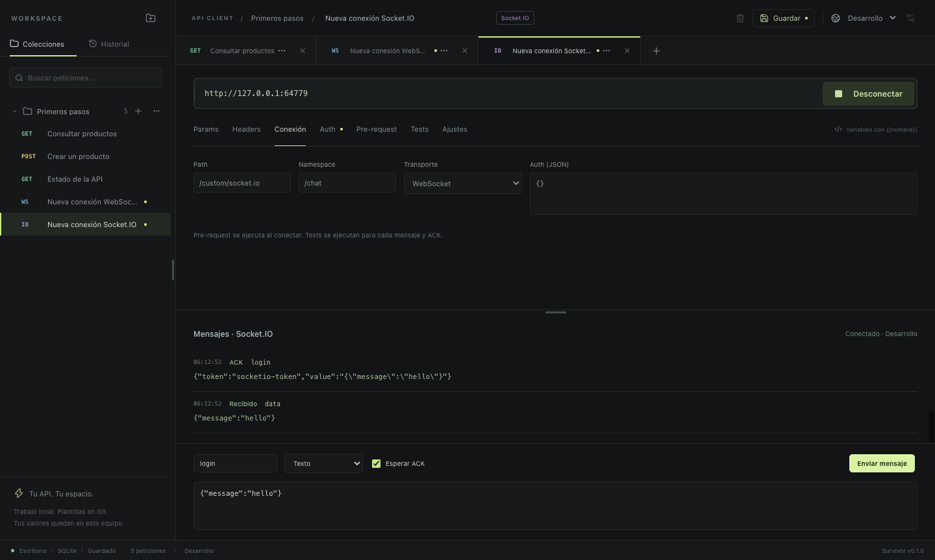Collapse the Primeros pasos collection chevron
935x560 pixels.
(14, 111)
